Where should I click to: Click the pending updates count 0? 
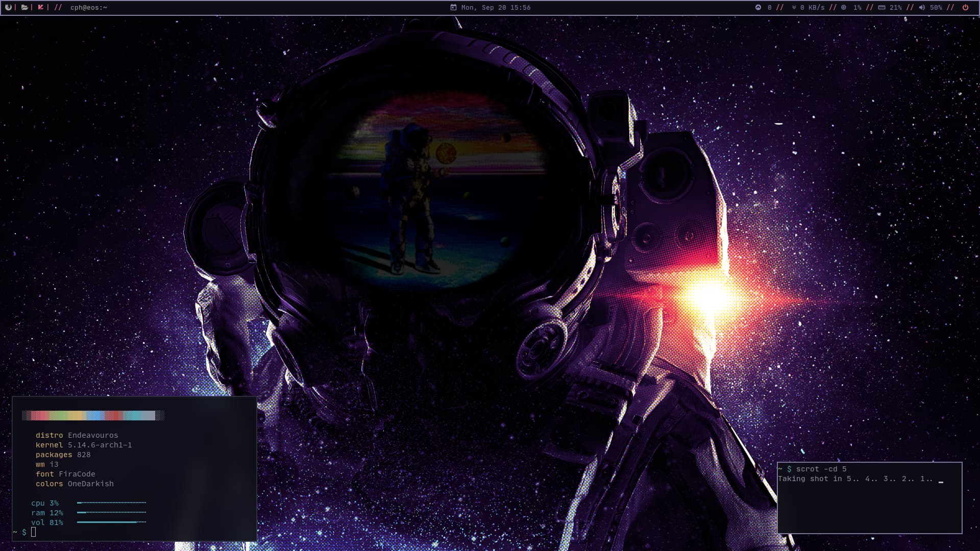tap(770, 8)
